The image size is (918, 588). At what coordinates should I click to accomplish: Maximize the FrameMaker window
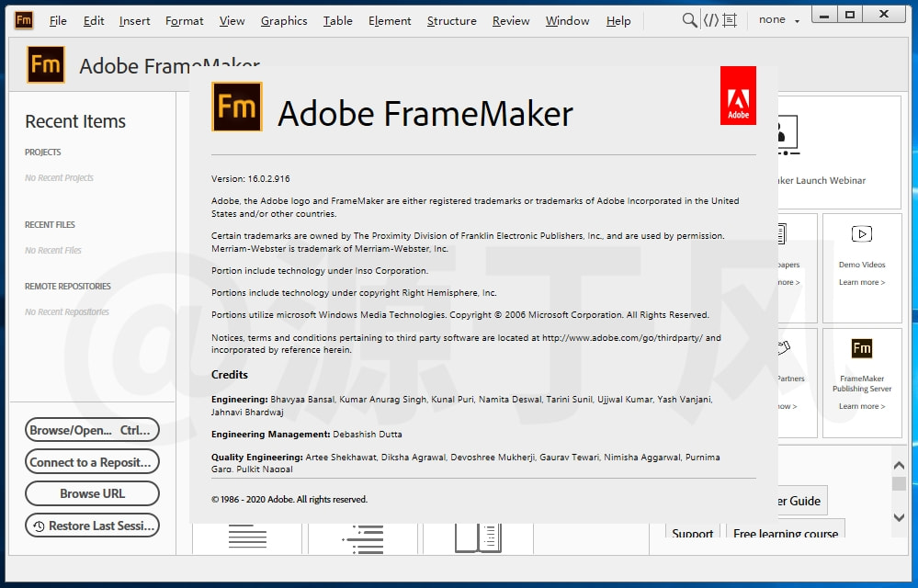[850, 14]
